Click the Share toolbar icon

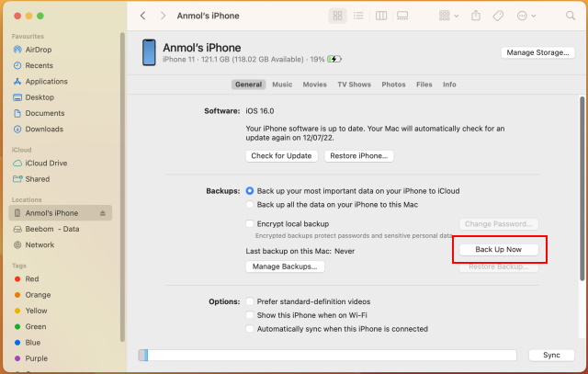[x=476, y=17]
